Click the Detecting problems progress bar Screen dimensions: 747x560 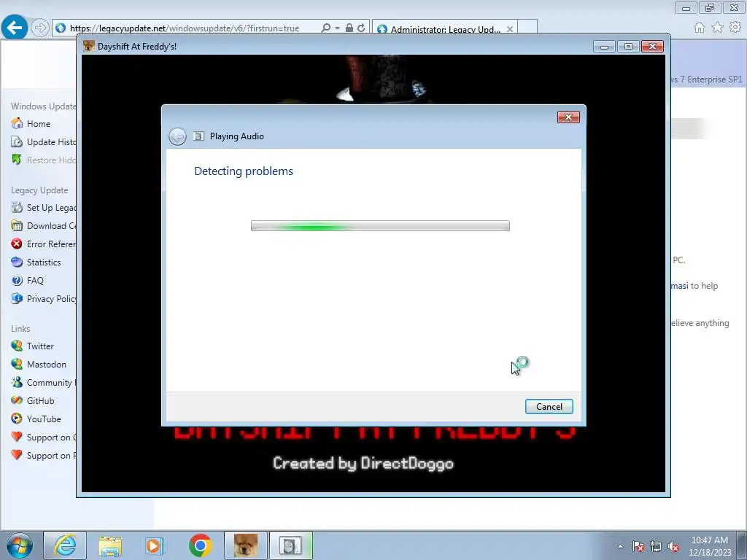click(x=380, y=226)
